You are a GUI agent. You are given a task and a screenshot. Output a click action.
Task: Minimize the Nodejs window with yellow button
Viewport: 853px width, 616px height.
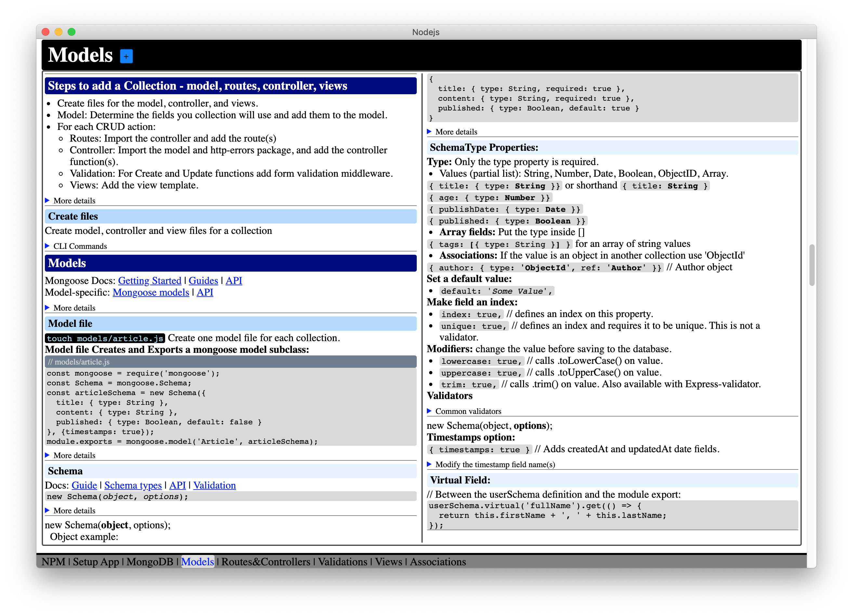58,32
